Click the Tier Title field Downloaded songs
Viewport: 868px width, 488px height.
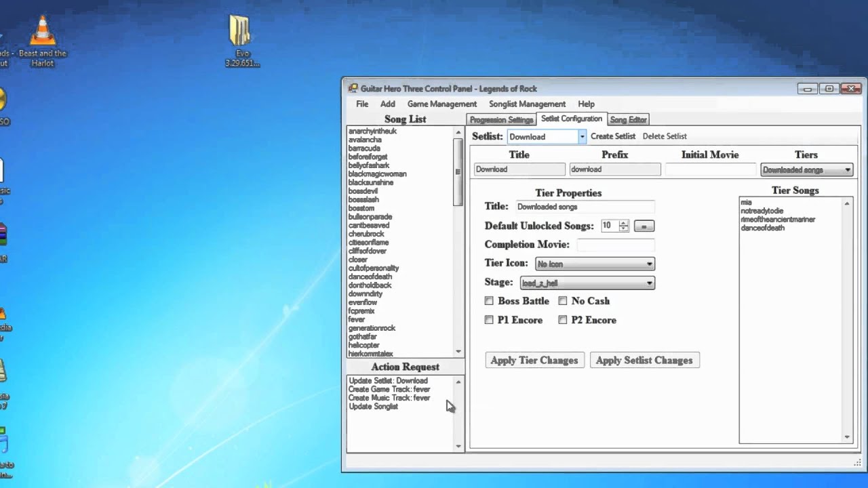point(585,207)
